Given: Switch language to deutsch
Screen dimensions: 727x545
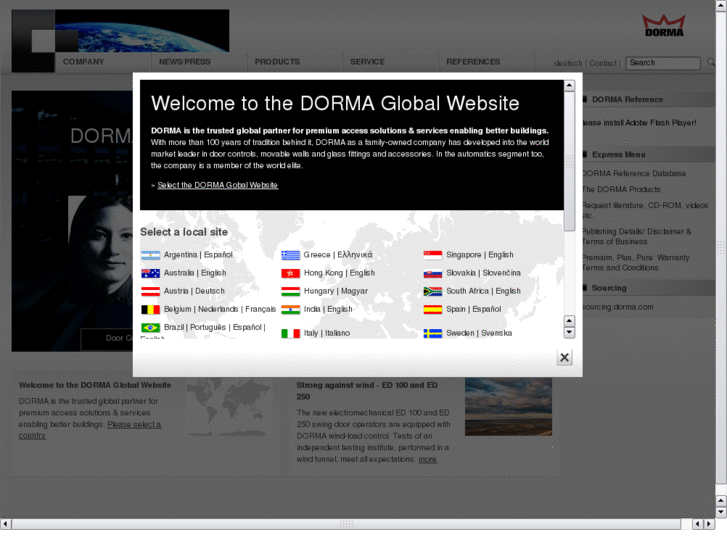Looking at the screenshot, I should tap(568, 63).
